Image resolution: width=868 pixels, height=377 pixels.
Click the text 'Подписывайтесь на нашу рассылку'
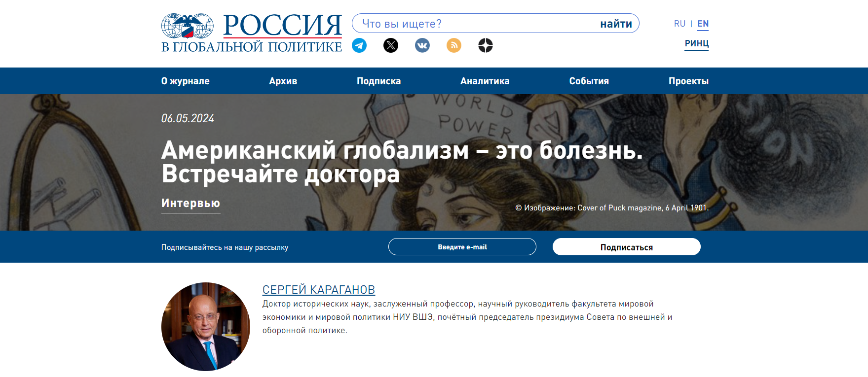pos(225,247)
